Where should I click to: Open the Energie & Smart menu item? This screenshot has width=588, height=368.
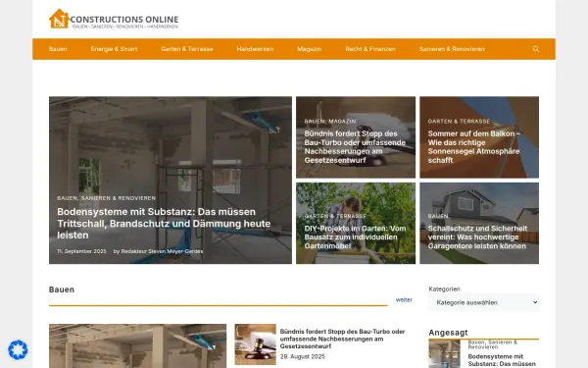[114, 49]
